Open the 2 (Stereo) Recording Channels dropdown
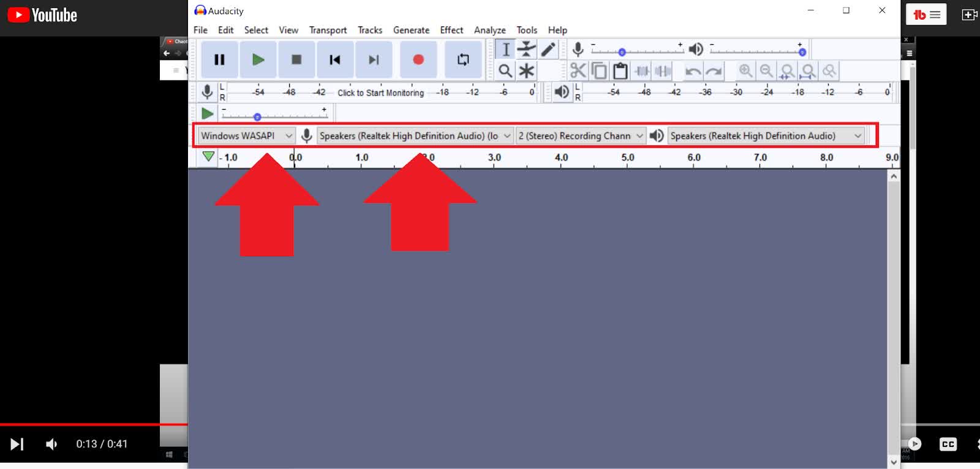Screen dimensions: 980x469 point(581,135)
